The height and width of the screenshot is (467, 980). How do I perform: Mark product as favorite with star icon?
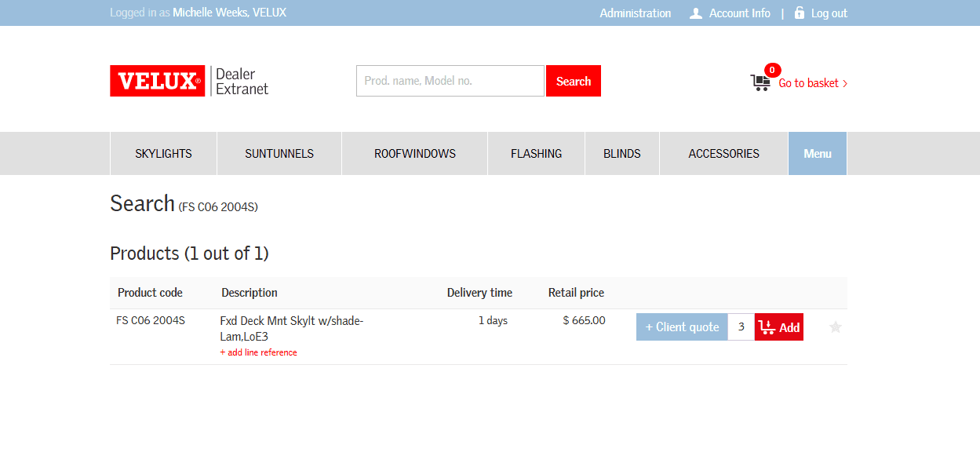coord(836,327)
